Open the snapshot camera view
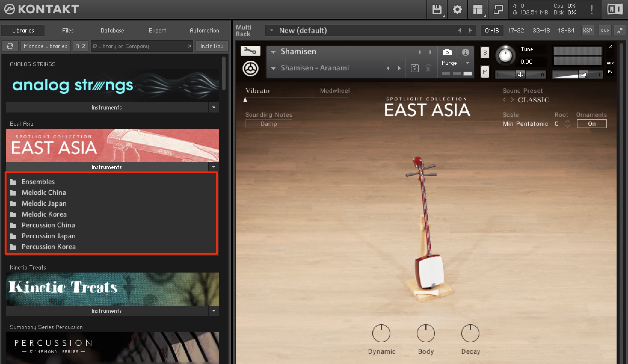The image size is (628, 364). 447,52
